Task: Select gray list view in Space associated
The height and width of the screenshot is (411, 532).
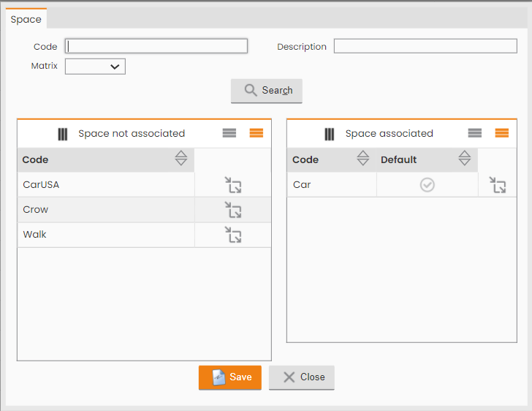Action: pyautogui.click(x=475, y=133)
